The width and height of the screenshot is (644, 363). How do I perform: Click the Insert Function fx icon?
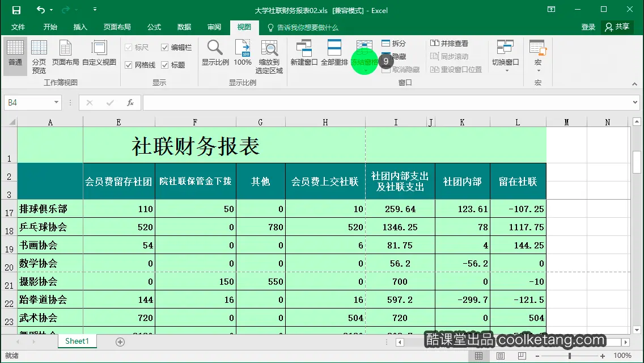(x=130, y=102)
